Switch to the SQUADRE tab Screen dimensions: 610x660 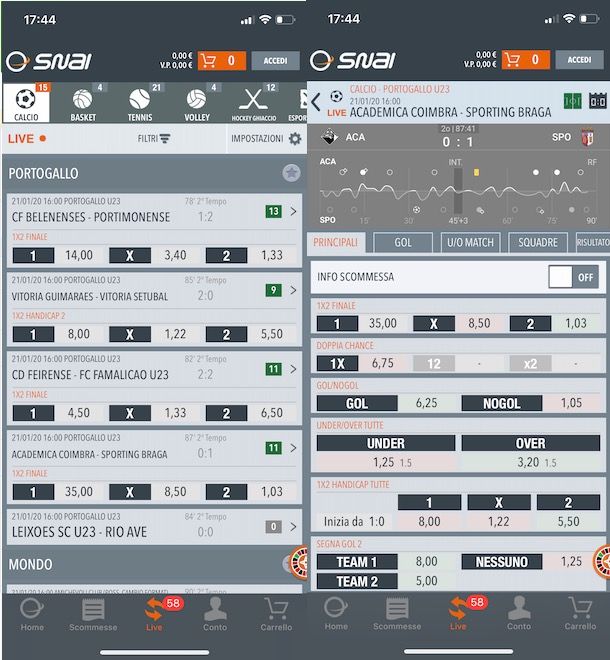[538, 242]
